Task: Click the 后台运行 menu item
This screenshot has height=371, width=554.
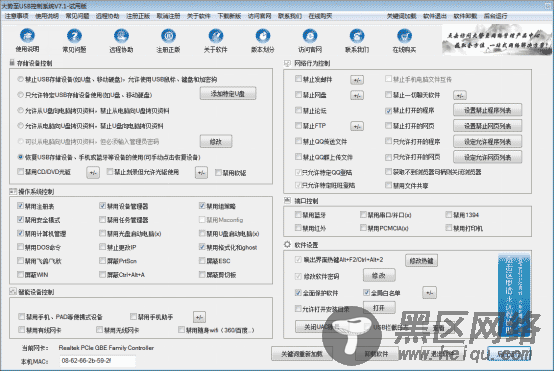Action: 495,16
